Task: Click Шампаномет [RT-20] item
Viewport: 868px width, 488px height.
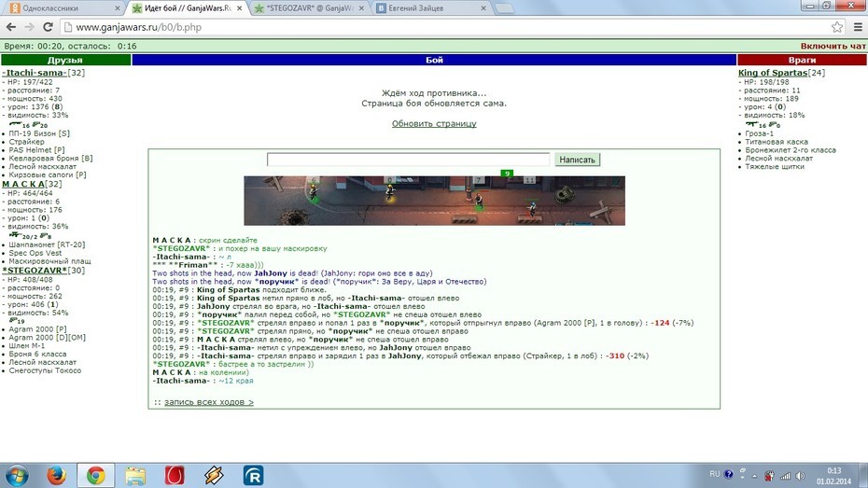Action: tap(47, 244)
